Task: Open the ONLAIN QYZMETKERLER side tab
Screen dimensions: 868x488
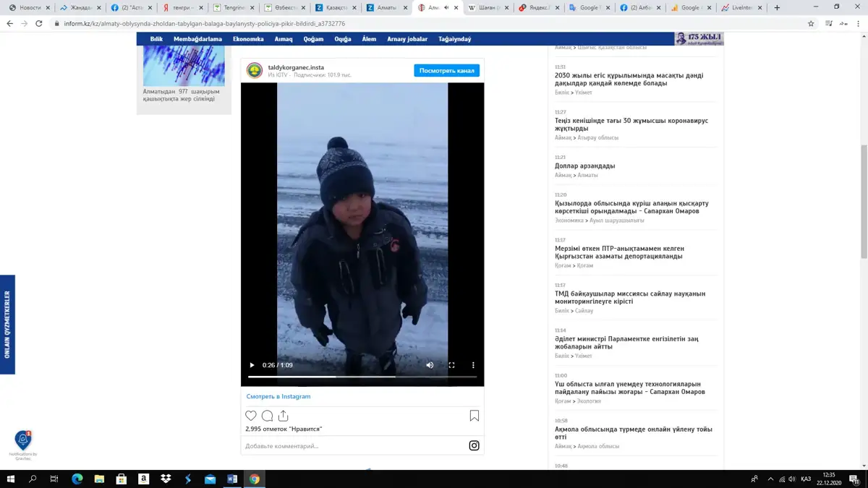Action: (x=7, y=325)
